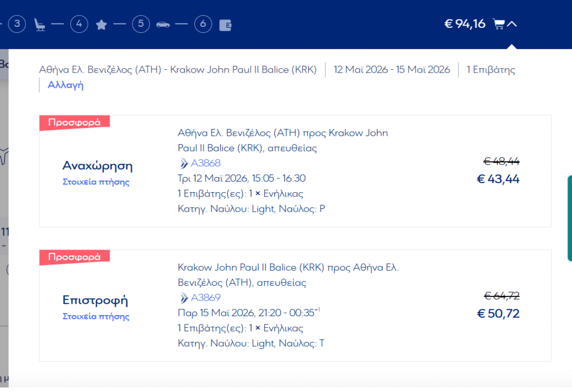This screenshot has width=572, height=392.
Task: Click the shopping cart icon
Action: tap(499, 24)
